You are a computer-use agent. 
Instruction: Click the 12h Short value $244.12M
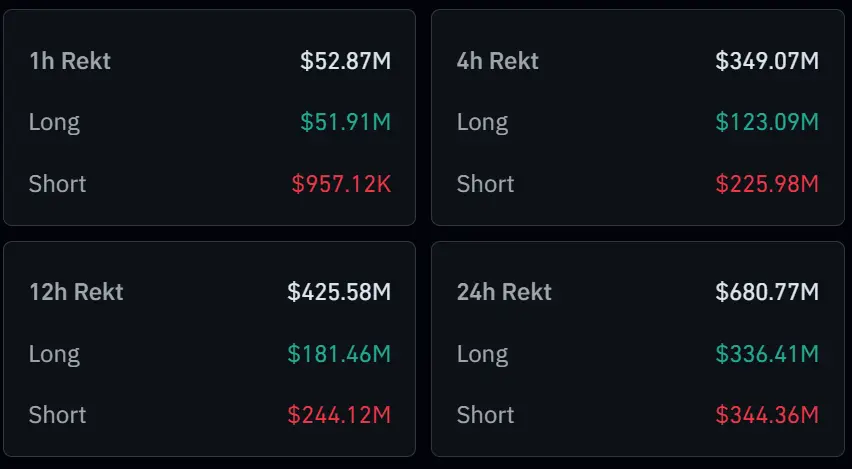click(x=339, y=415)
